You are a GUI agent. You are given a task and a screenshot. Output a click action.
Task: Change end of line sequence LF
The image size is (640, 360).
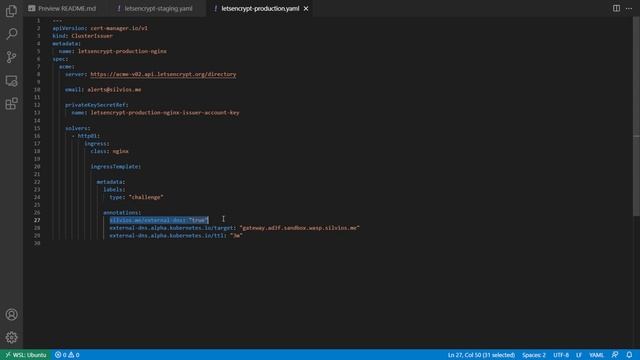click(x=579, y=355)
